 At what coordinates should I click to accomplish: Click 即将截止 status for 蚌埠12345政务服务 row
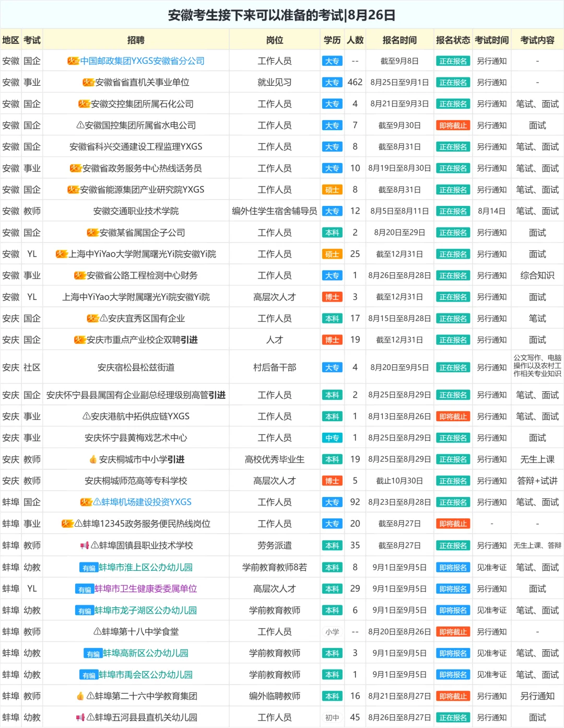click(453, 524)
